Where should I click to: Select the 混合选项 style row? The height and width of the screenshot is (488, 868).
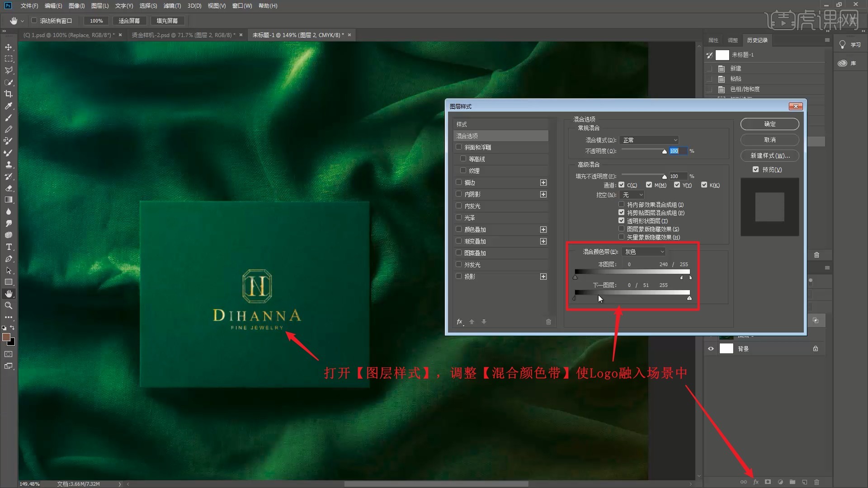500,136
